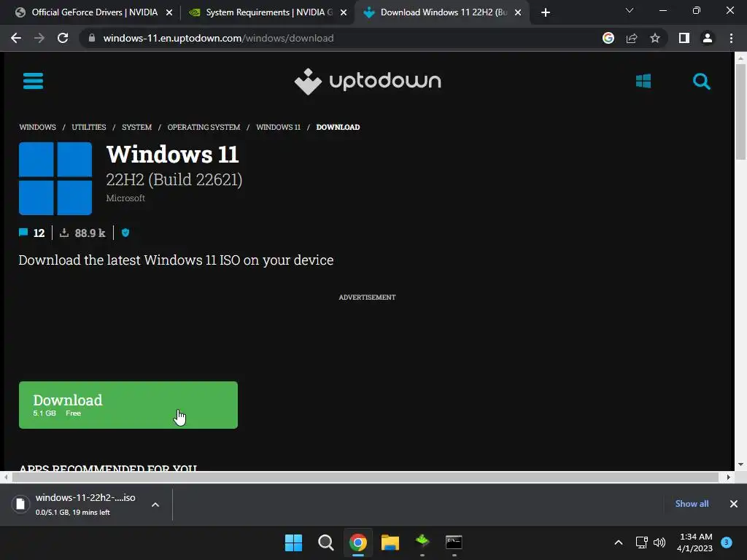Viewport: 747px width, 560px height.
Task: Close the System Requirements NVIDIA tab
Action: (343, 12)
